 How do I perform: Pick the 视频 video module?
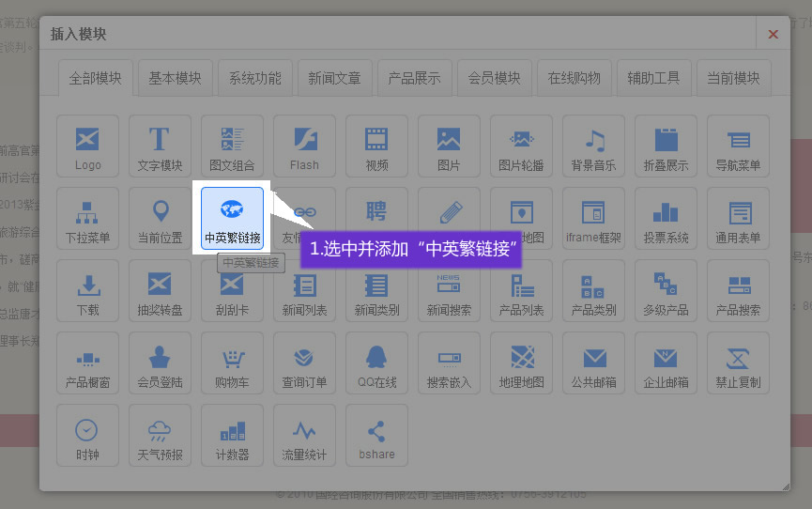click(x=376, y=146)
